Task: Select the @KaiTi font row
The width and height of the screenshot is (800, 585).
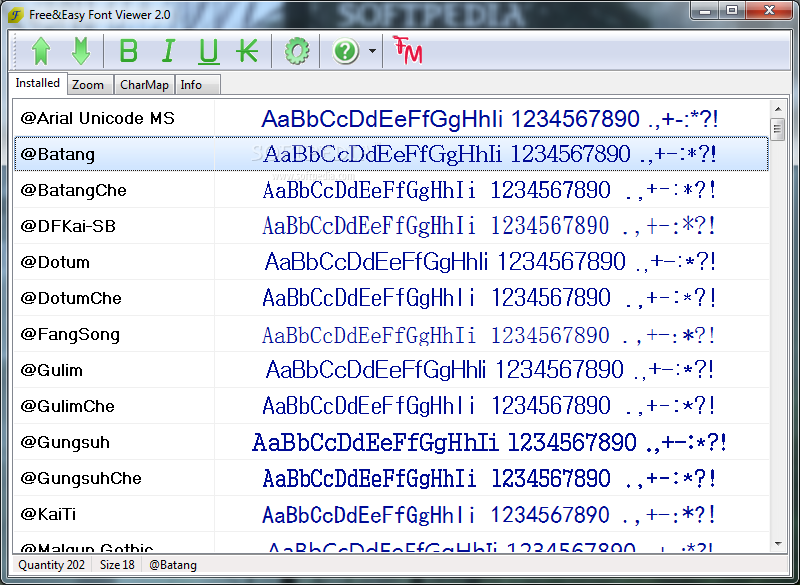Action: [391, 514]
